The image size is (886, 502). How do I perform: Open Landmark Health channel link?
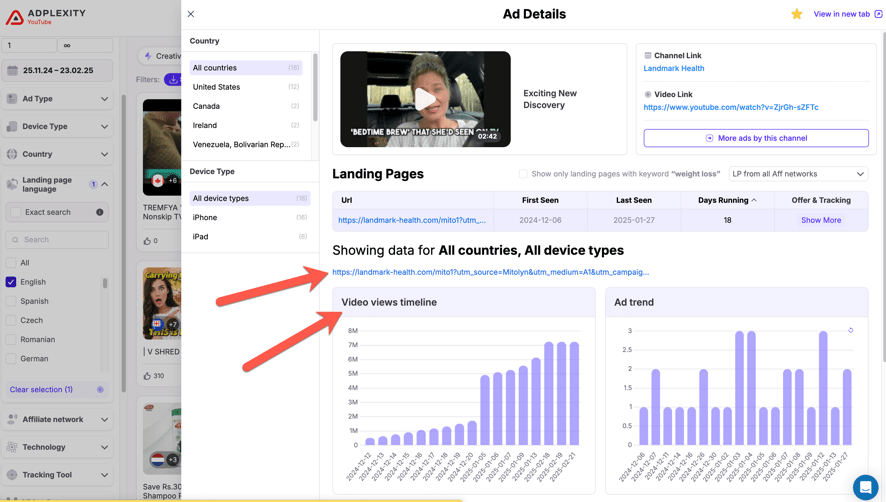(x=674, y=68)
